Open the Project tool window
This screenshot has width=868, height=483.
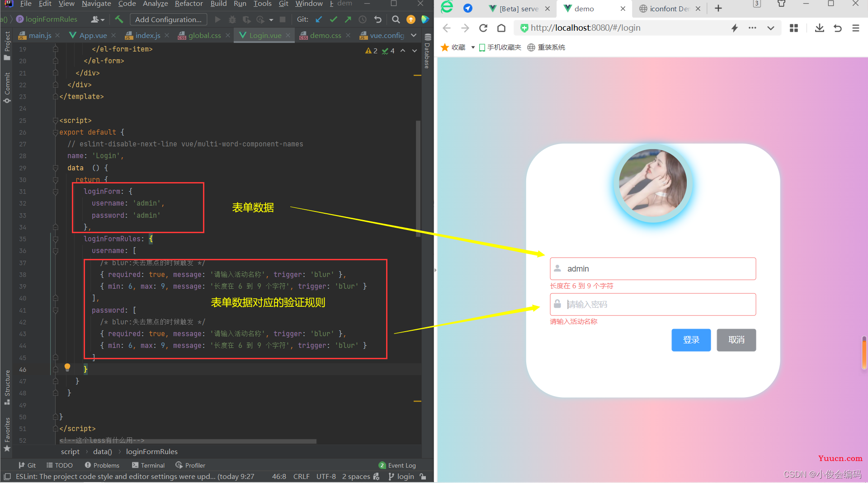click(x=7, y=45)
